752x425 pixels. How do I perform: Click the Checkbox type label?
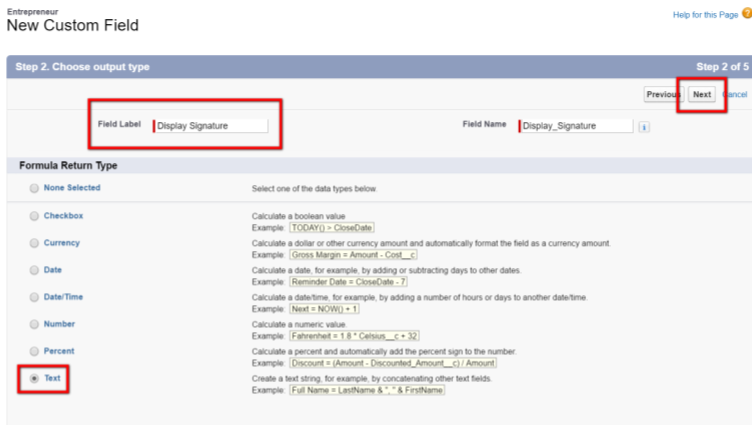pyautogui.click(x=63, y=216)
